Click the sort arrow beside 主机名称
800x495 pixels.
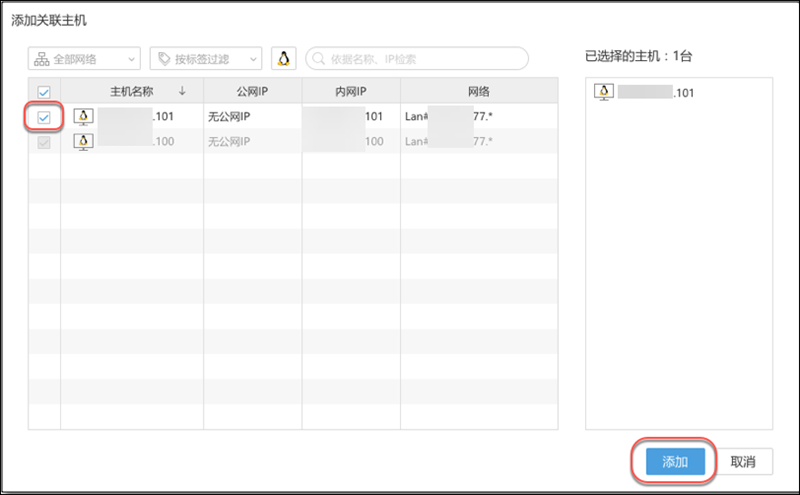pos(182,91)
